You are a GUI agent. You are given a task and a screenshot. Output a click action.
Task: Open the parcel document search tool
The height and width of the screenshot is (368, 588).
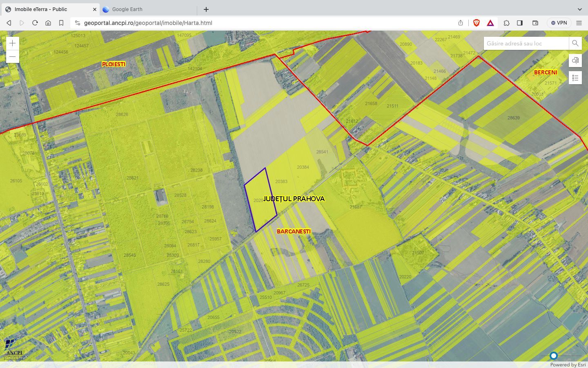point(575,61)
